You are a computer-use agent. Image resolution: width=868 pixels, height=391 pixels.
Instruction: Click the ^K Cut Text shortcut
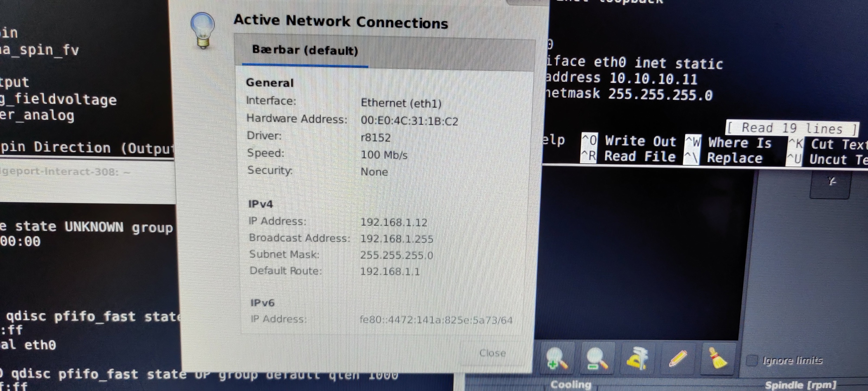(x=827, y=144)
